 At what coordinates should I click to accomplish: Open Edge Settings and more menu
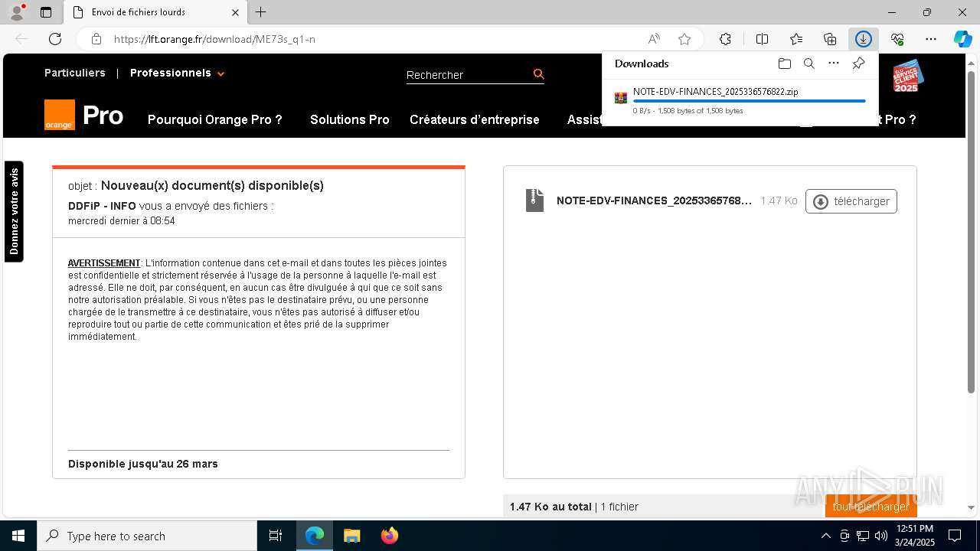(931, 39)
